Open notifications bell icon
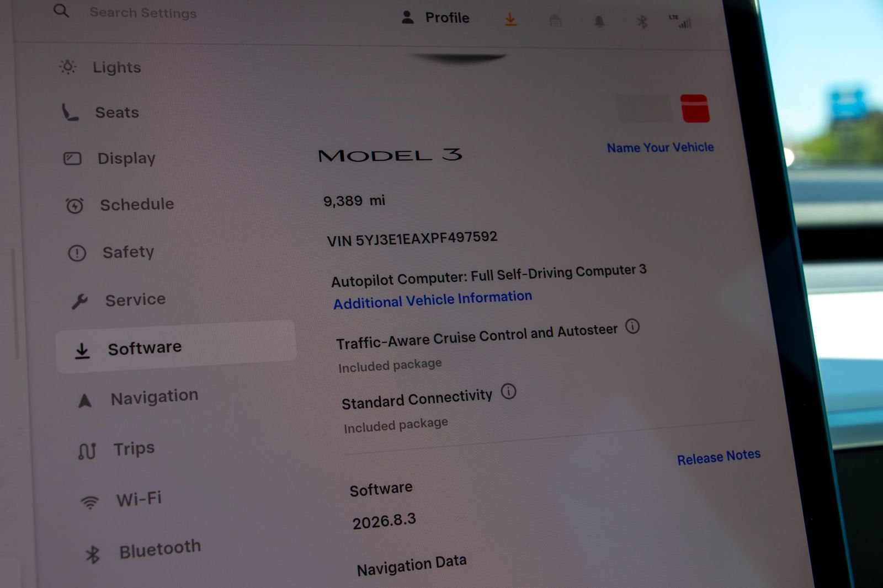883x588 pixels. [x=599, y=22]
